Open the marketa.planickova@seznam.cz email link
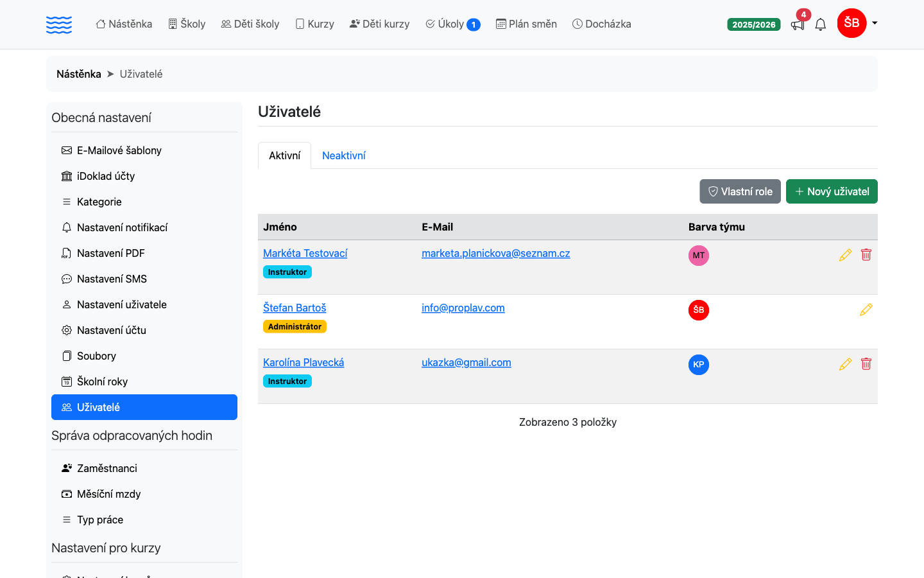This screenshot has height=578, width=924. tap(496, 253)
